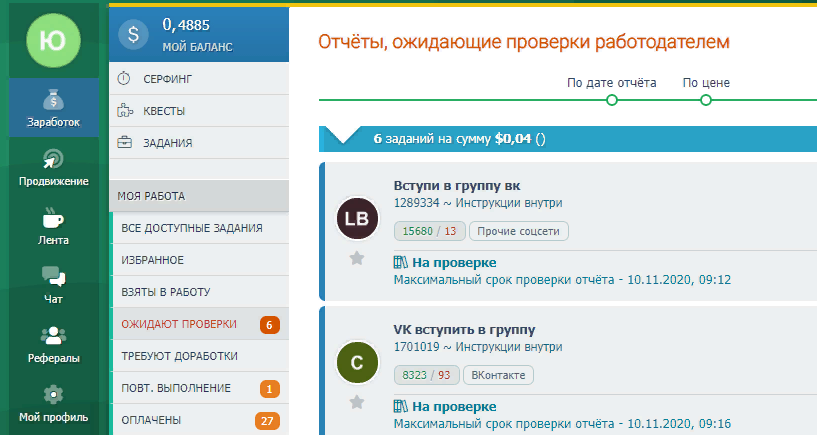This screenshot has width=817, height=435.
Task: Open the Лента coffee cup icon
Action: [54, 219]
